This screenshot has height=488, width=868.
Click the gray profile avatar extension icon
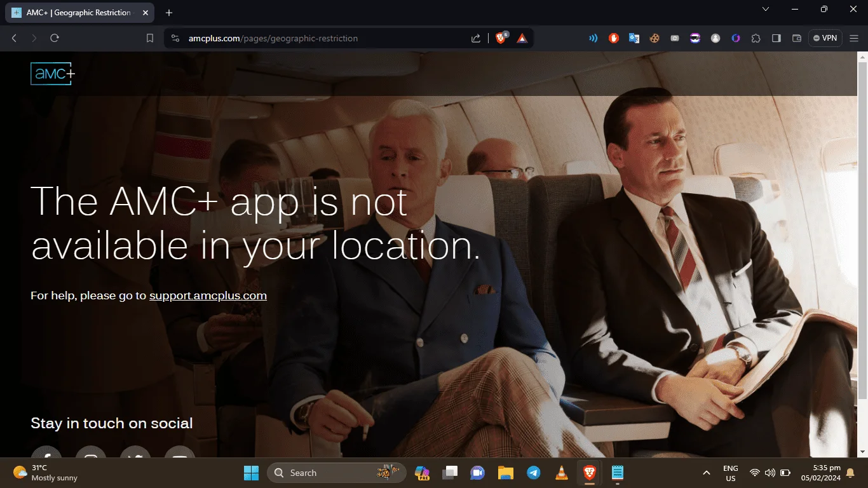coord(715,38)
